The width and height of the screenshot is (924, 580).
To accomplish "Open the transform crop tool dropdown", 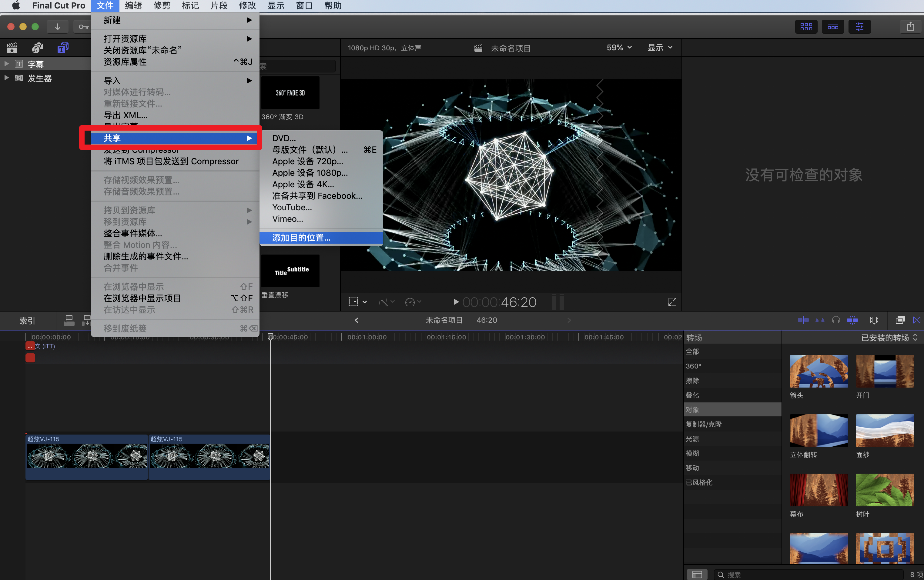I will 357,302.
